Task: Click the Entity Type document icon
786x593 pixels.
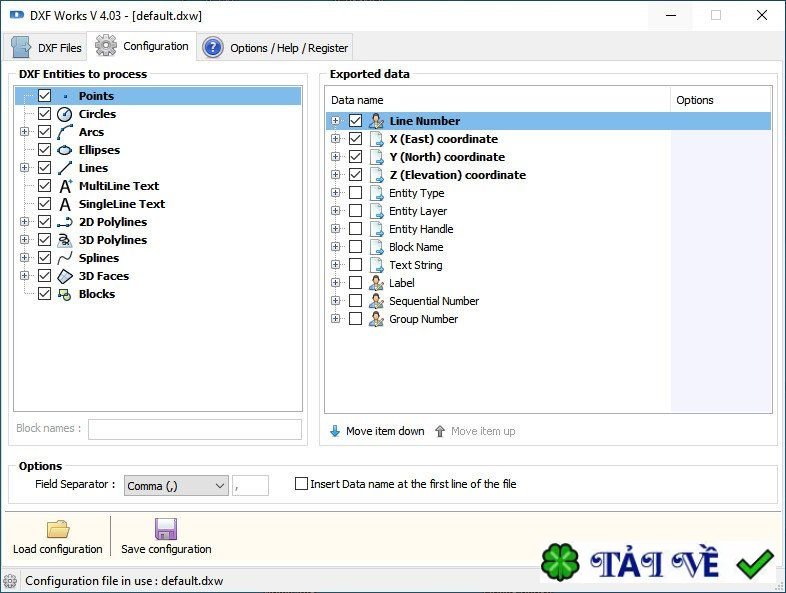Action: [376, 193]
